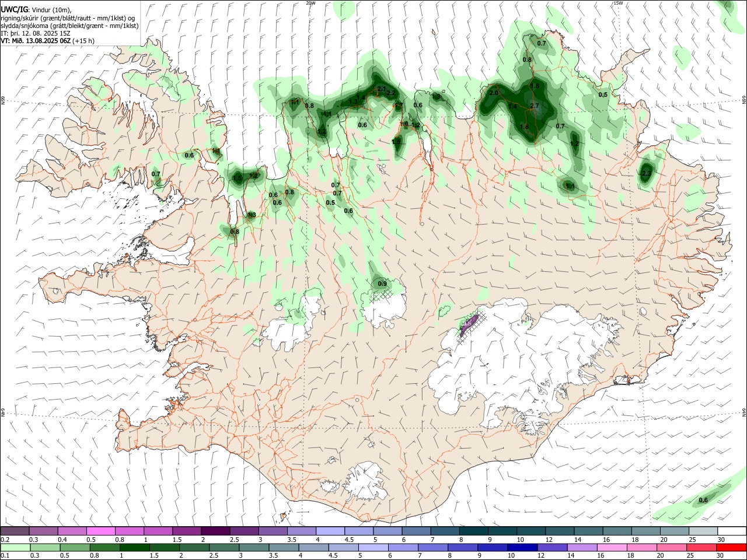Pick the light pink 16 swatch in rain legend
The height and width of the screenshot is (560, 747).
[612, 547]
